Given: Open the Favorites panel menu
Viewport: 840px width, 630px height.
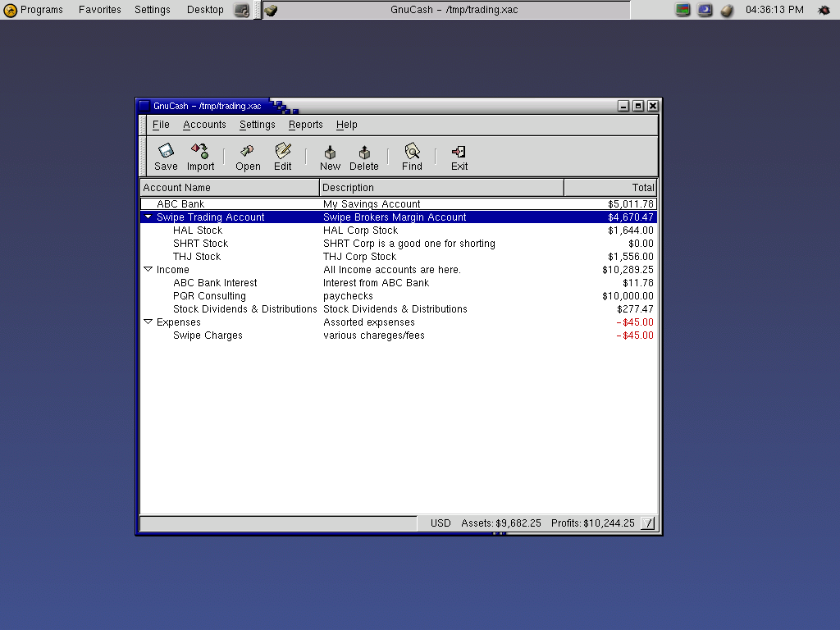Looking at the screenshot, I should coord(99,10).
